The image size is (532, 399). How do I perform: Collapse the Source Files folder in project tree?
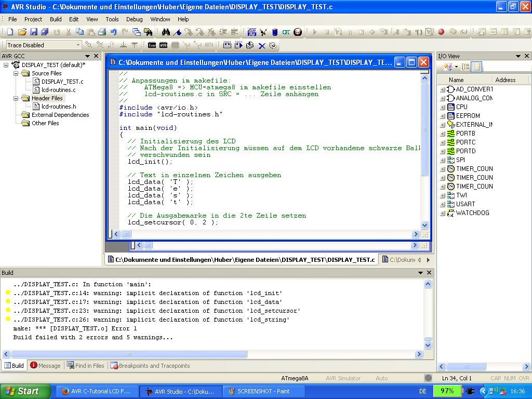click(x=16, y=73)
